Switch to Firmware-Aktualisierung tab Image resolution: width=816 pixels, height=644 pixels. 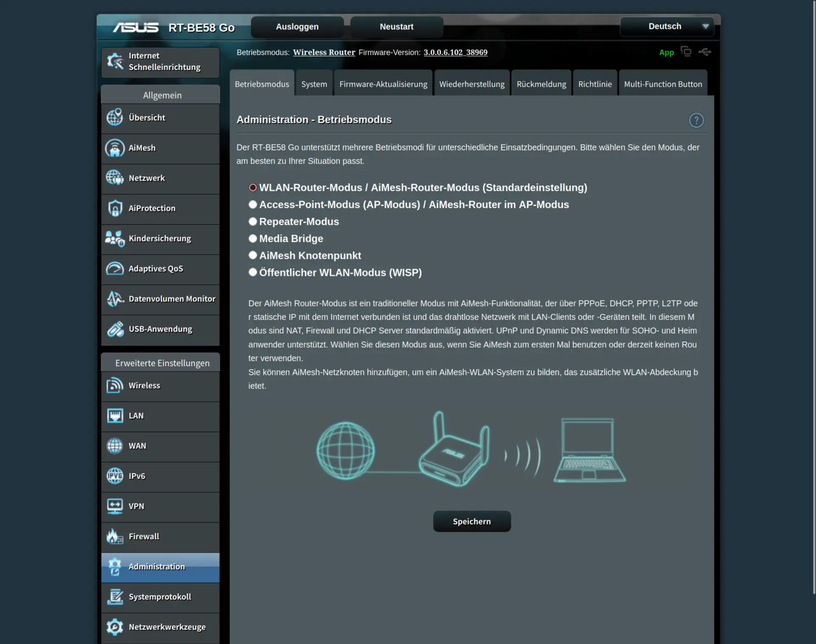click(383, 84)
